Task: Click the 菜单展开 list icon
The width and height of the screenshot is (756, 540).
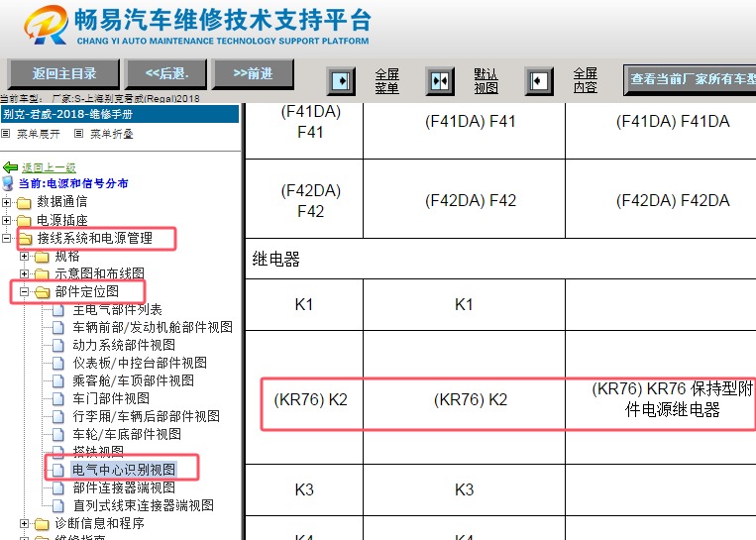Action: point(6,134)
